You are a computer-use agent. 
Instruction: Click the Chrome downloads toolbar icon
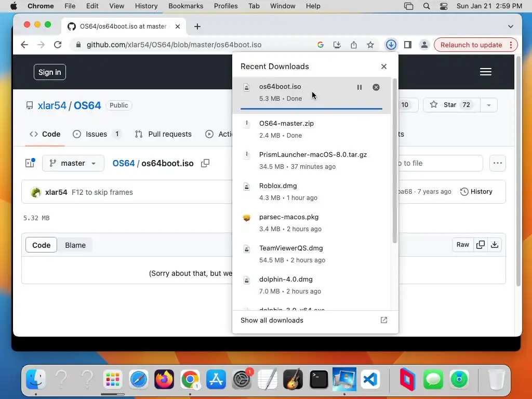tap(391, 45)
